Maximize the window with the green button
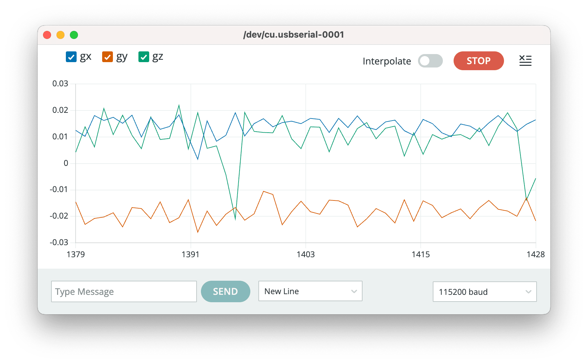Image resolution: width=588 pixels, height=364 pixels. coord(74,35)
